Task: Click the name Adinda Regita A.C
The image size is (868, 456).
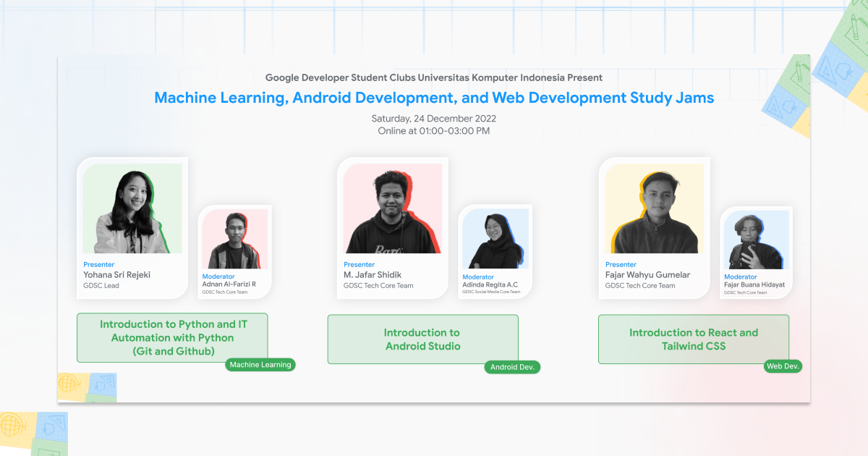Action: (490, 284)
